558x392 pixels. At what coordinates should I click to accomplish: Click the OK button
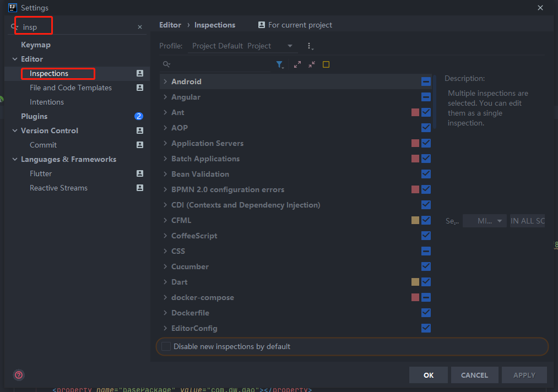(429, 375)
